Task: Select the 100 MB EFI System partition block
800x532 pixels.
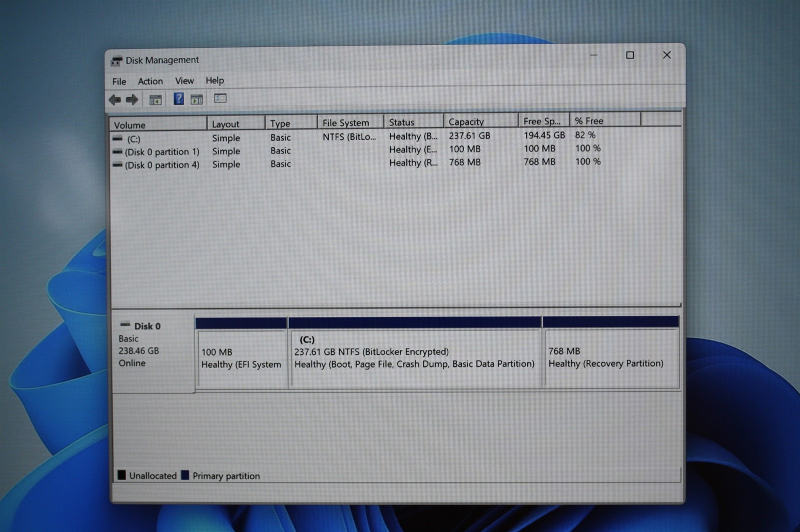Action: [x=242, y=352]
